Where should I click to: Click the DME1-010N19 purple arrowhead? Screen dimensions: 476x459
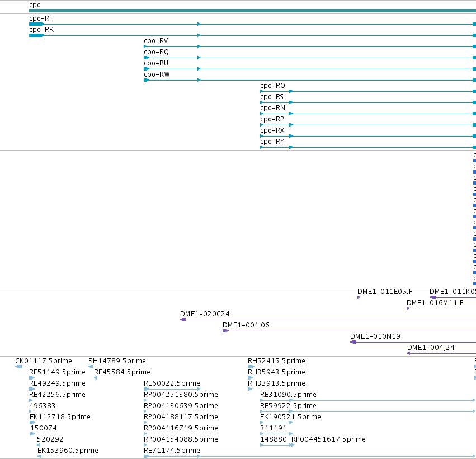click(353, 342)
